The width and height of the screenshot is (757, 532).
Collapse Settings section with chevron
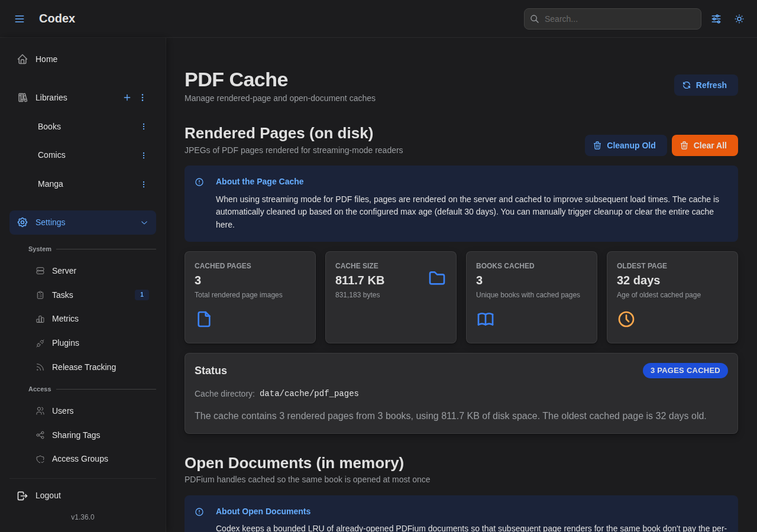[144, 223]
